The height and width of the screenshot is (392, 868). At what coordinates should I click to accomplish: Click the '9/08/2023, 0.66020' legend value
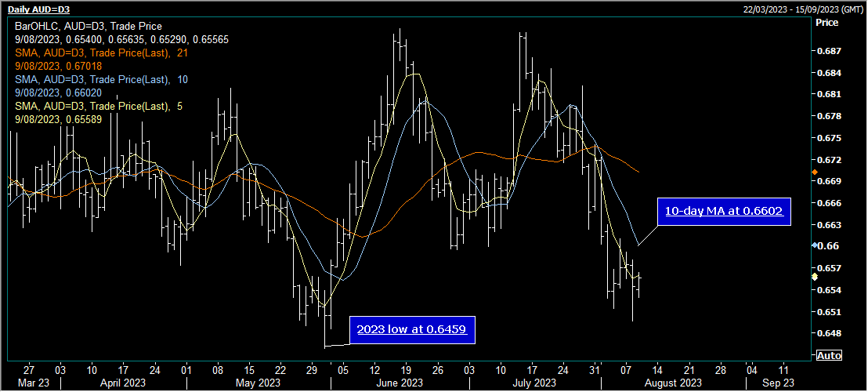click(59, 93)
